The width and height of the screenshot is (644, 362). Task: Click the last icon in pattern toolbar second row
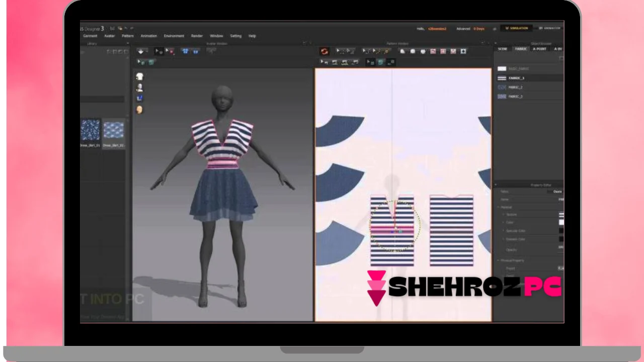tap(391, 62)
